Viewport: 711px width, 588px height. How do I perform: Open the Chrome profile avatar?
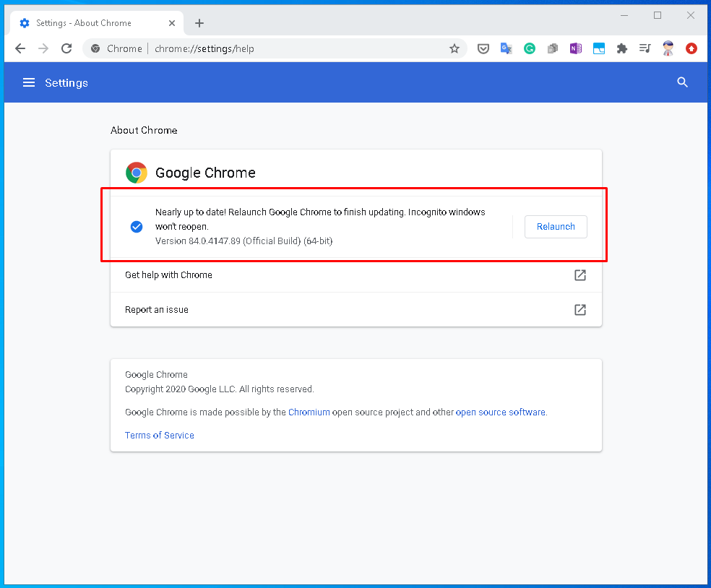[x=668, y=48]
